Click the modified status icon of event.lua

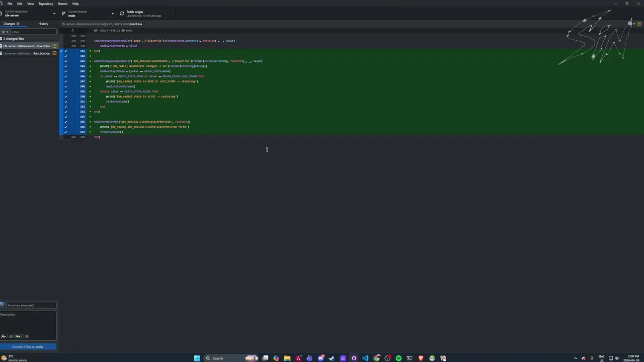pyautogui.click(x=54, y=46)
